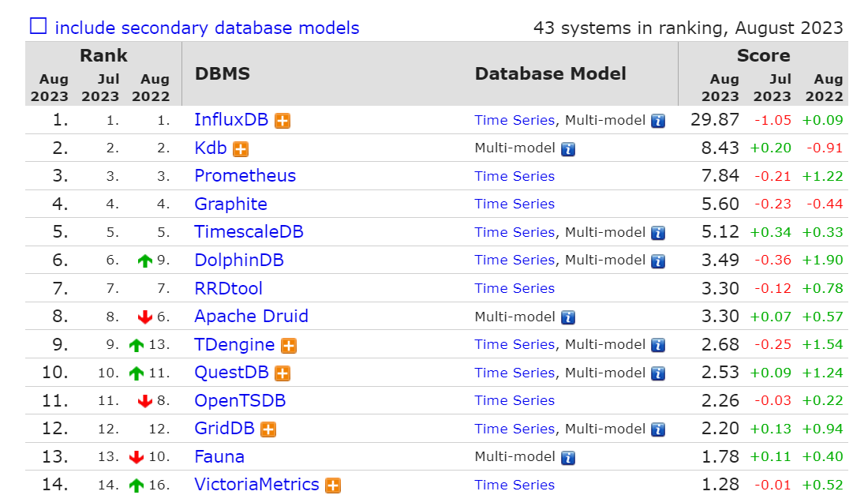The height and width of the screenshot is (495, 868).
Task: Click the info icon in QuestDB's model column
Action: point(658,373)
